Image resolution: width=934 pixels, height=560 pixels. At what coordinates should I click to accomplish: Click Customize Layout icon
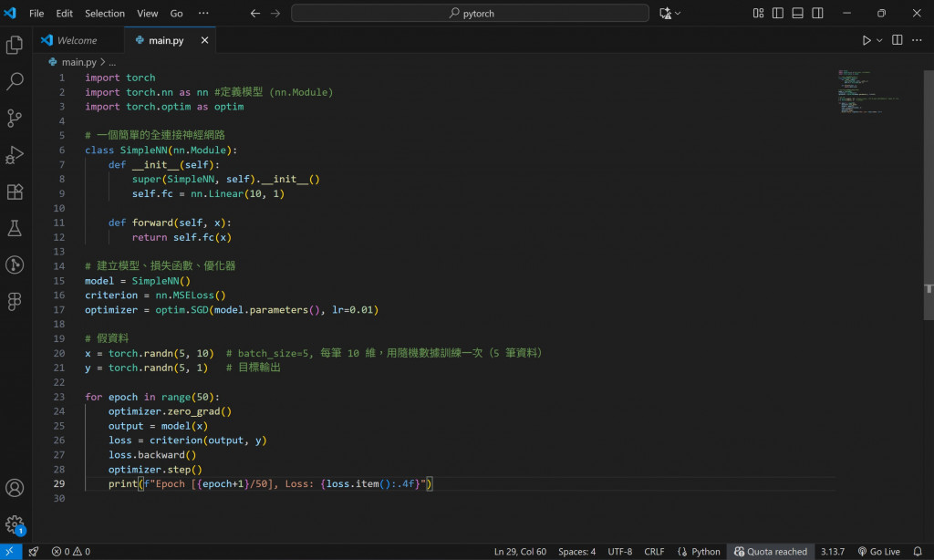click(758, 13)
